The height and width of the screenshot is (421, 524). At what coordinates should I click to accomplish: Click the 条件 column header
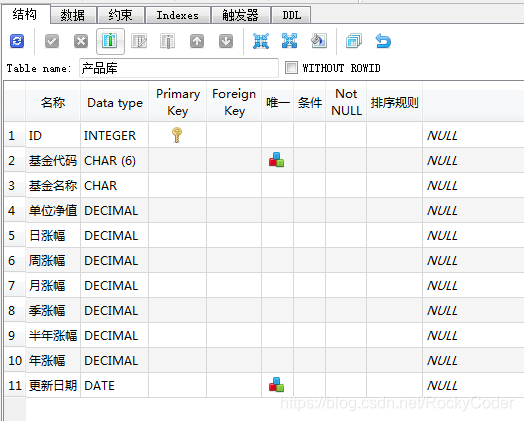coord(309,102)
